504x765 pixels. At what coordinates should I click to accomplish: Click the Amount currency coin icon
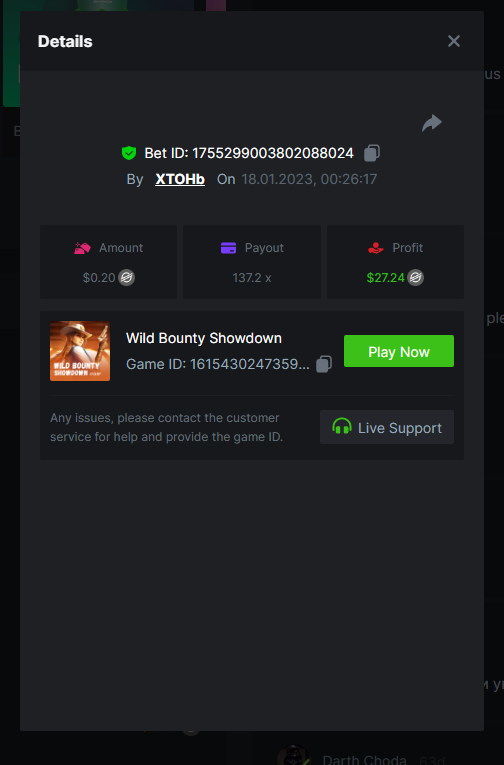pyautogui.click(x=127, y=278)
